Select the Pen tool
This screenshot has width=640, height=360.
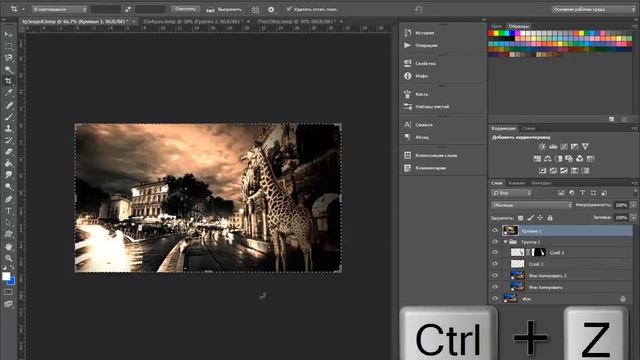[x=9, y=199]
